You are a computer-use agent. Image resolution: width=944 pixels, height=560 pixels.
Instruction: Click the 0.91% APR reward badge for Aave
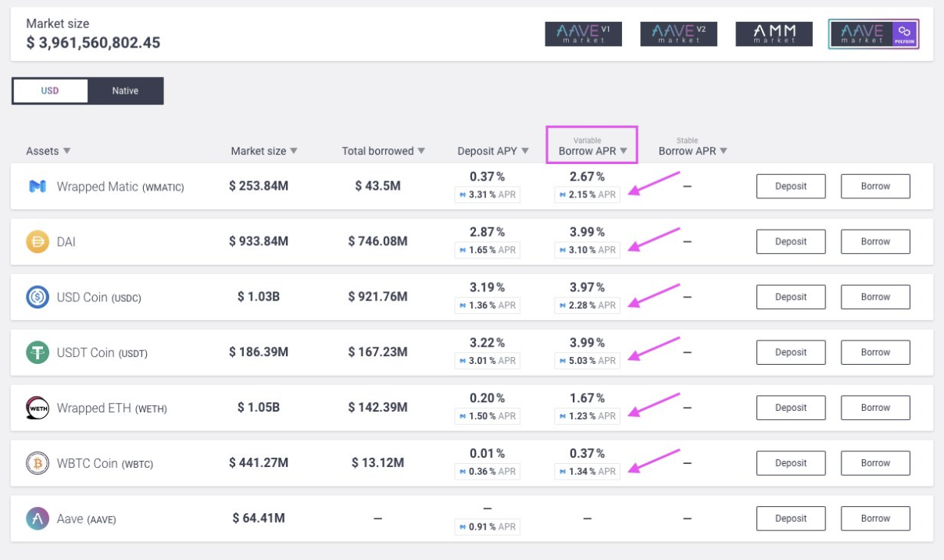point(487,526)
